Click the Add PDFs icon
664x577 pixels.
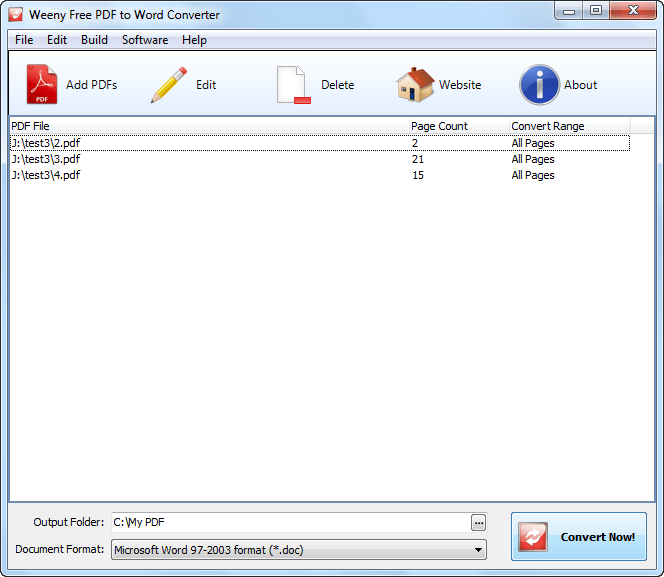coord(42,85)
